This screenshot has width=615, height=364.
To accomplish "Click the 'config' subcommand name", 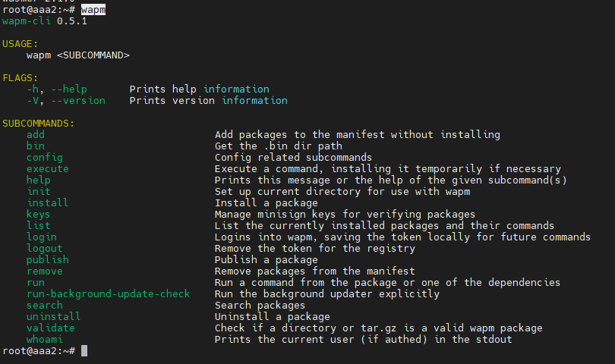I will pyautogui.click(x=45, y=158).
